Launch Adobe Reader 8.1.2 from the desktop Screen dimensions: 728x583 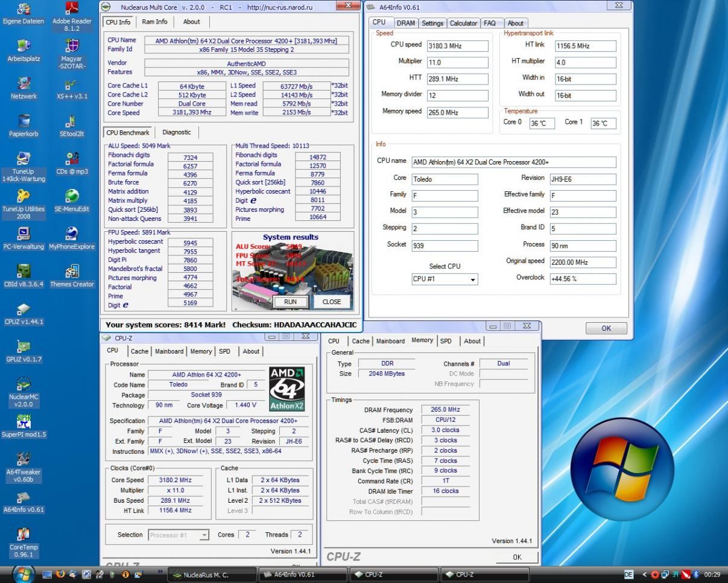(x=72, y=17)
